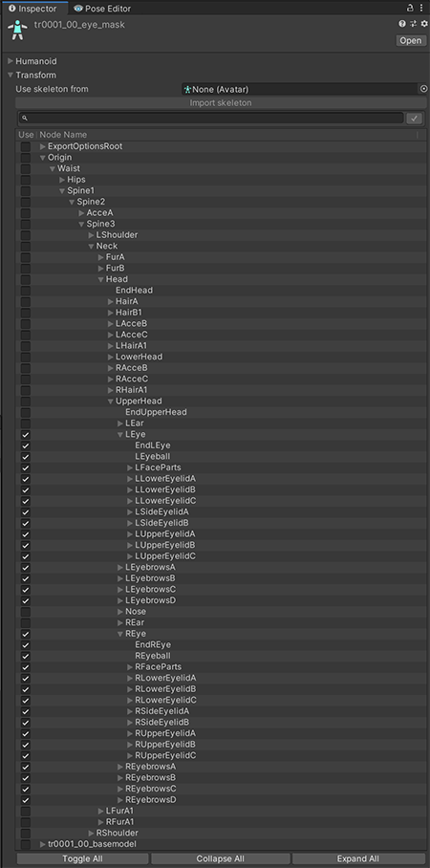Collapse the LEye node
The width and height of the screenshot is (430, 868).
pos(120,435)
